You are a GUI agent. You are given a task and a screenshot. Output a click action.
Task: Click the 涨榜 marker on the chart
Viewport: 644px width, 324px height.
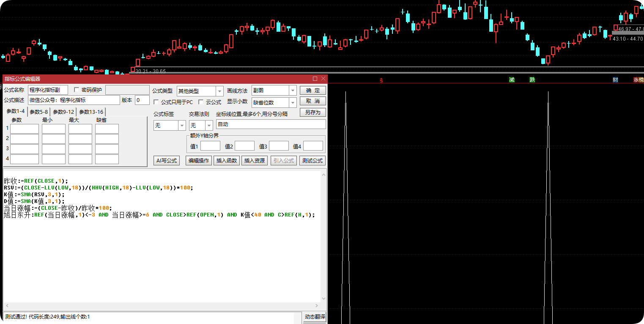click(x=639, y=80)
